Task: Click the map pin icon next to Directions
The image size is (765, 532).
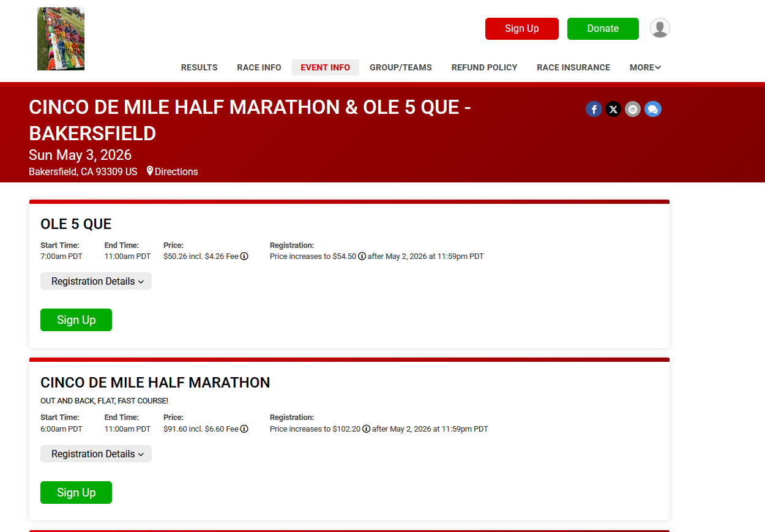Action: (150, 171)
